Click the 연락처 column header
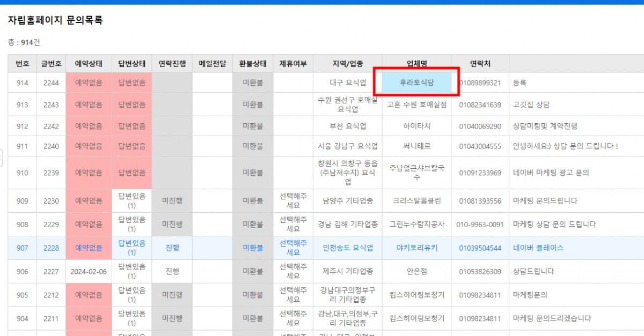The width and height of the screenshot is (644, 336). coord(480,64)
